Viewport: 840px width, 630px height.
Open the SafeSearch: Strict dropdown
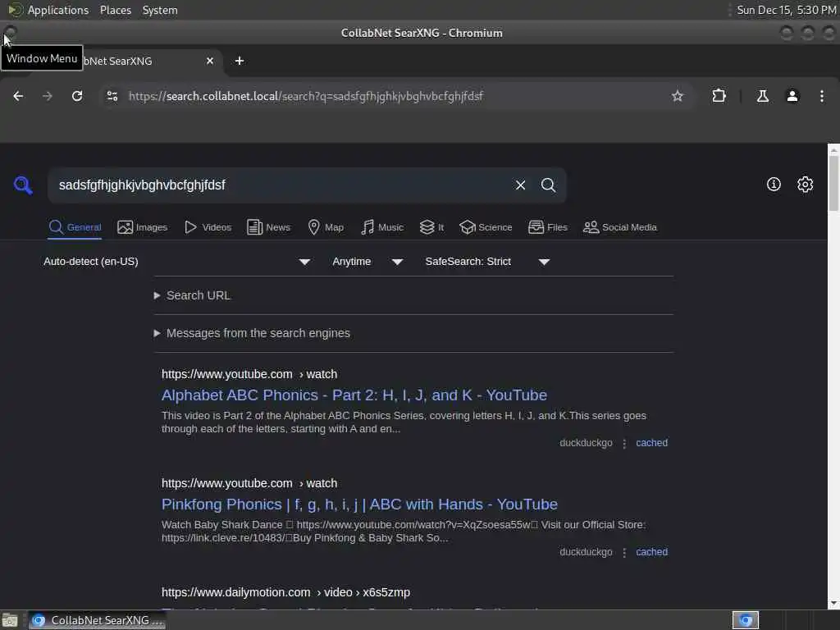(487, 262)
